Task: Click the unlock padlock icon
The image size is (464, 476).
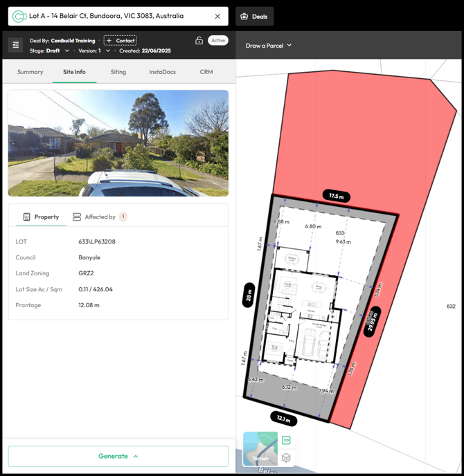Action: [x=199, y=41]
